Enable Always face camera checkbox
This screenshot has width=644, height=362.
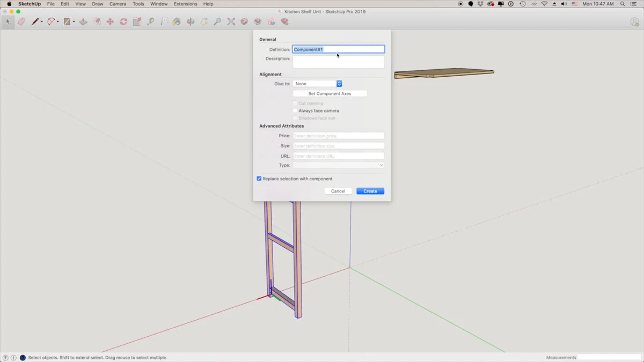(x=295, y=111)
